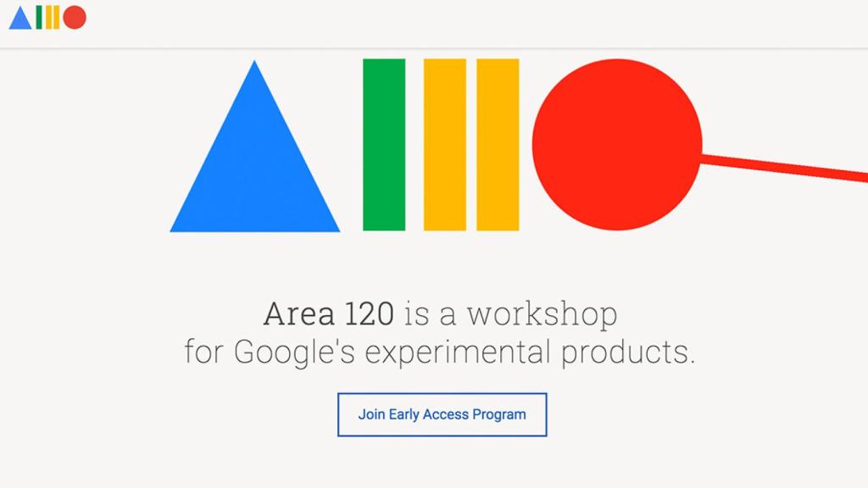Click the red circle in the header logo
Screen dimensions: 868x488
(x=74, y=17)
